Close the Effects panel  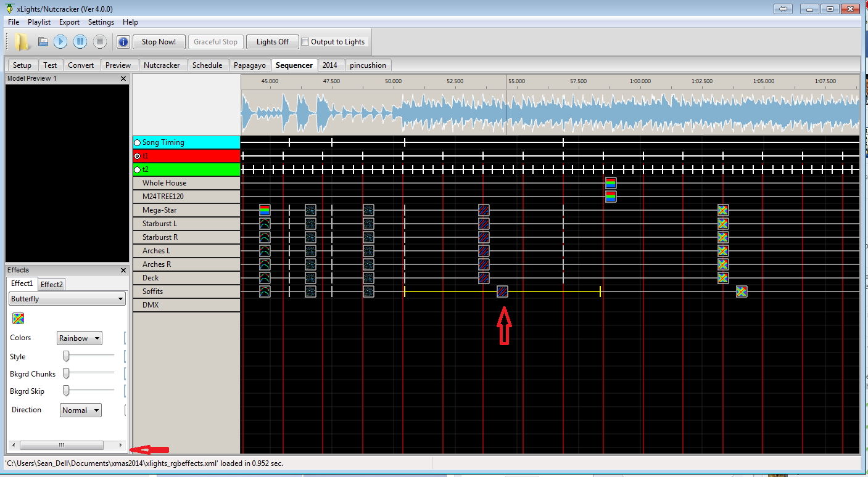click(123, 270)
